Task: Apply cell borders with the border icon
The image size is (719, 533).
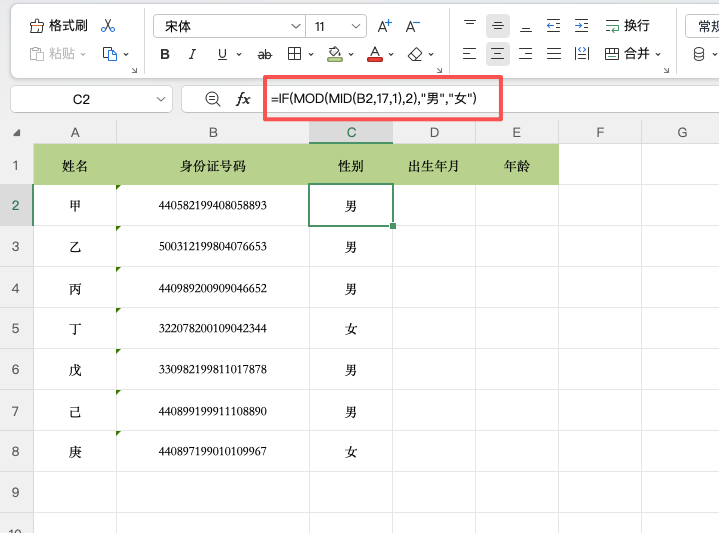Action: [294, 54]
